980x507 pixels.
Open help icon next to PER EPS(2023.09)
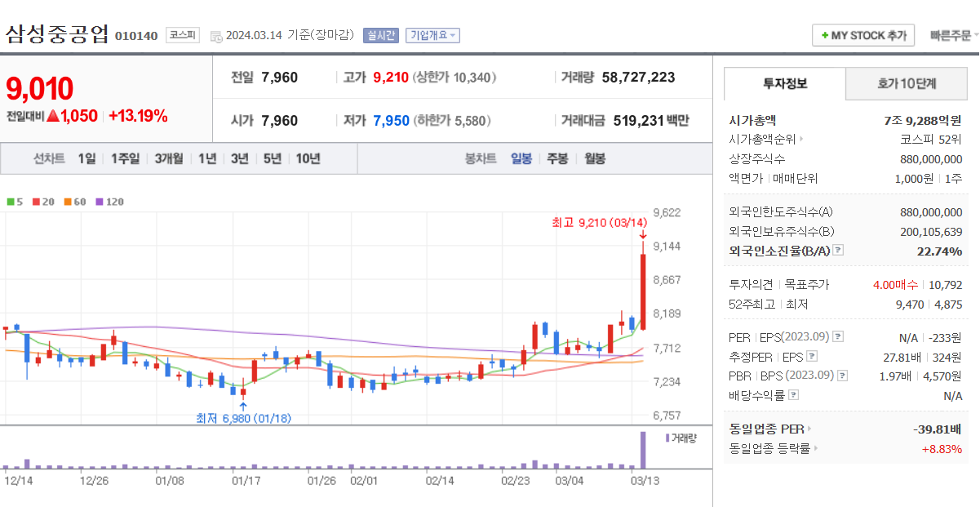pos(838,337)
